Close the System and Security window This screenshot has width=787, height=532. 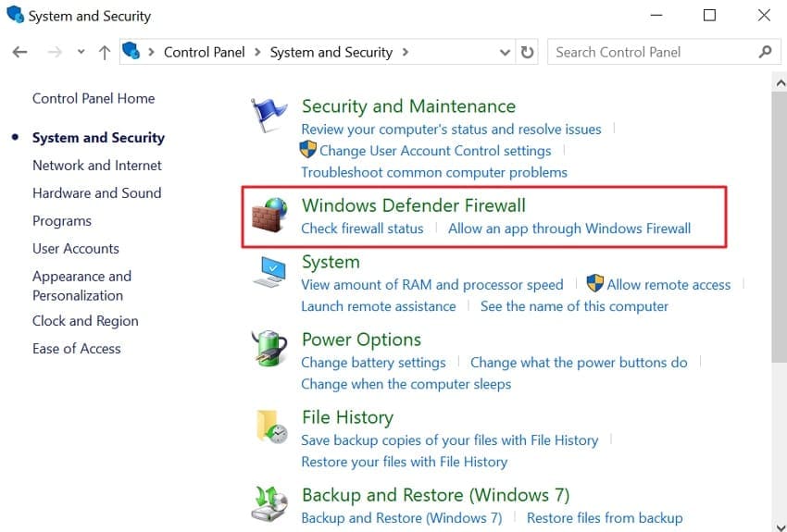click(x=764, y=15)
